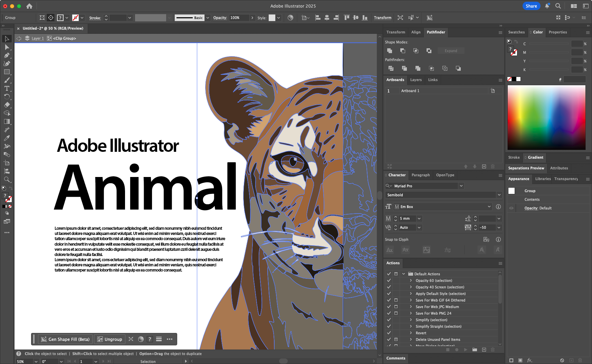Click the Stroke link in control bar
The image size is (592, 364).
pyautogui.click(x=95, y=18)
